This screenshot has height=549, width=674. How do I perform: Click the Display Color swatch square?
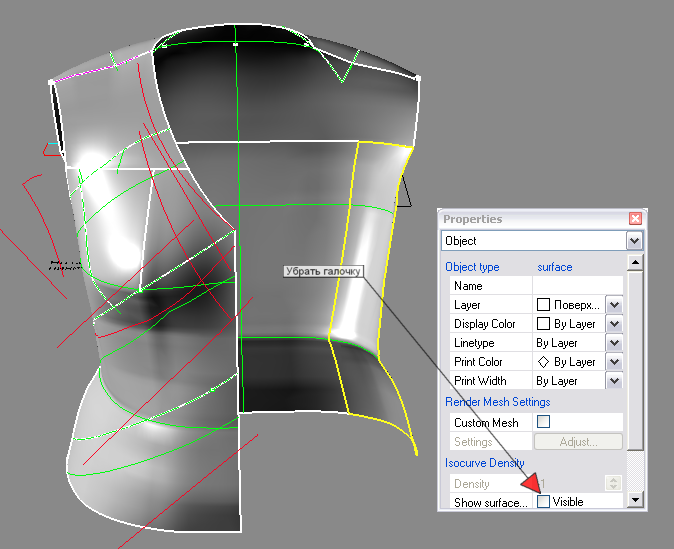pyautogui.click(x=543, y=324)
